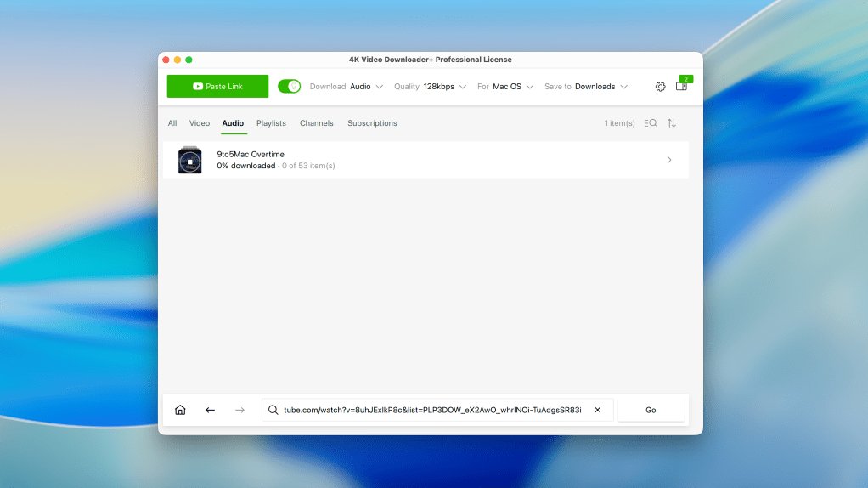Click the search in list icon
This screenshot has width=868, height=488.
point(651,123)
